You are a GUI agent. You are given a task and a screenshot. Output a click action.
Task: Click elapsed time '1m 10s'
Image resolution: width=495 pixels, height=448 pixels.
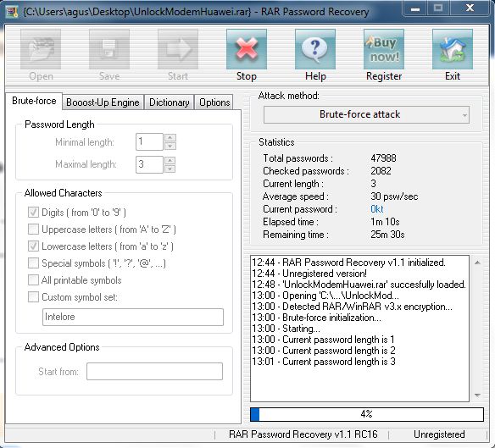click(385, 222)
